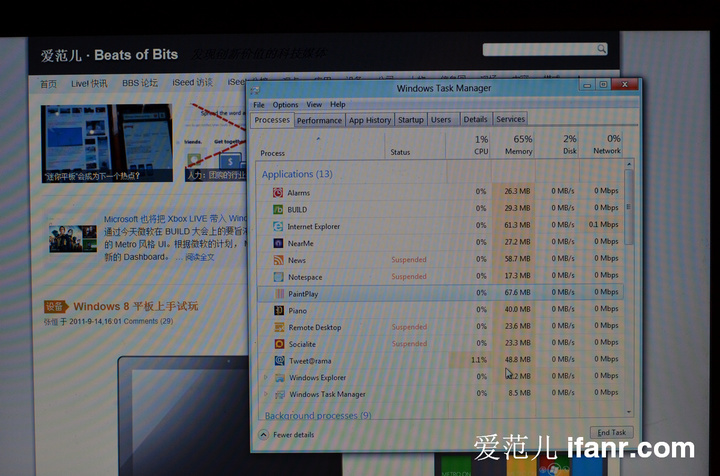Click the scrollbar up arrow in Task Manager
The height and width of the screenshot is (476, 720).
(x=629, y=164)
